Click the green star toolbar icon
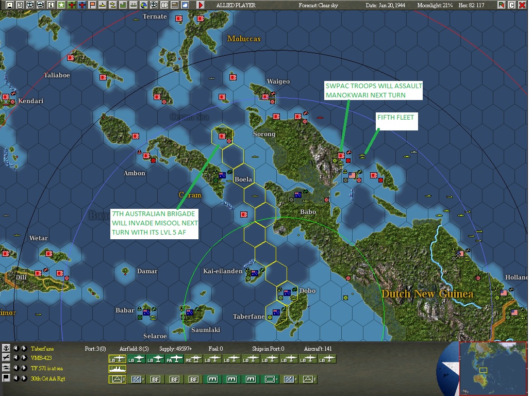 point(61,5)
